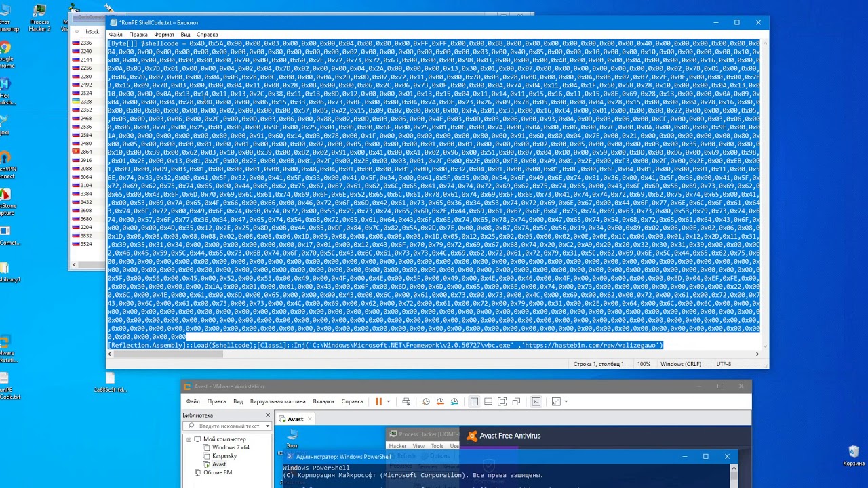
Task: Send Ctrl+Alt+Del to the virtual machine
Action: (x=406, y=401)
